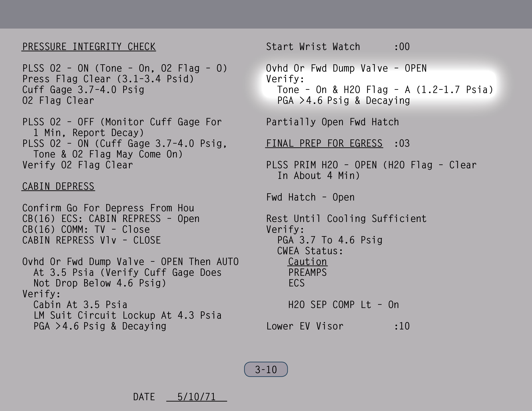This screenshot has width=532, height=411.
Task: Click the H2O SEP COMP Lt - On line
Action: [343, 305]
